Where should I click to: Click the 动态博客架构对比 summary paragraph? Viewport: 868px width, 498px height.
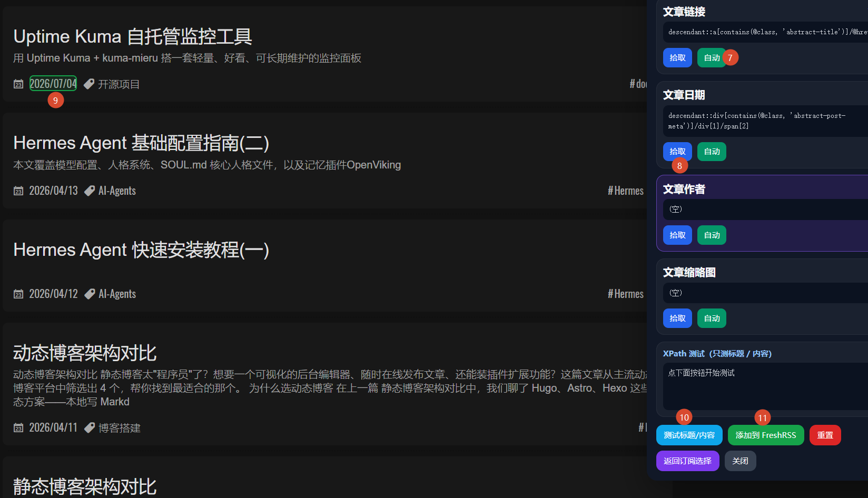(x=330, y=388)
